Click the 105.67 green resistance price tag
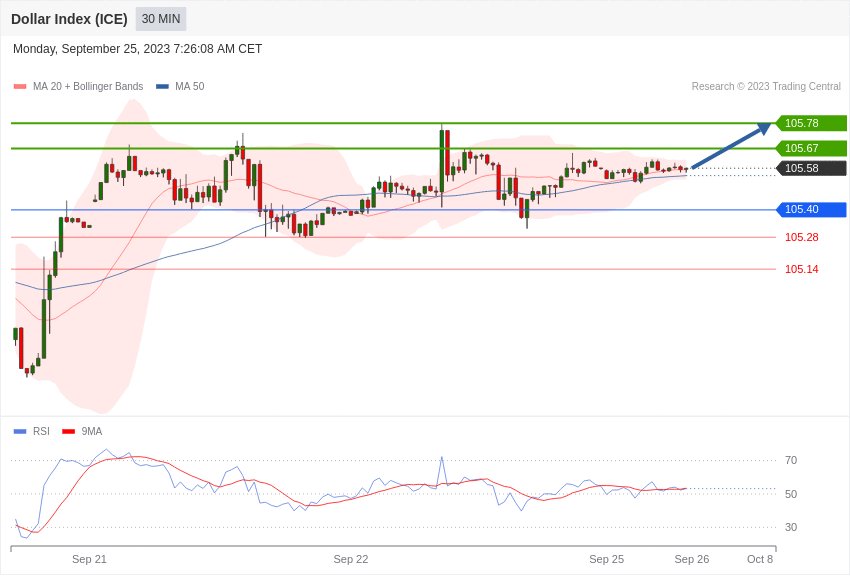850x576 pixels. coord(812,148)
